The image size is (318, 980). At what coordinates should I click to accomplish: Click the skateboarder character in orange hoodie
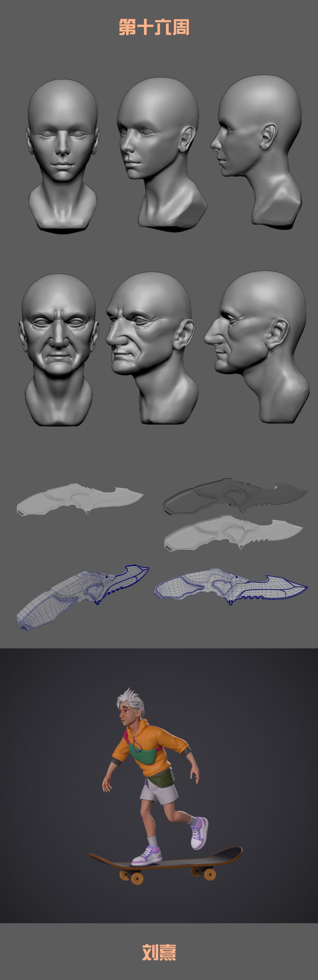click(x=156, y=776)
